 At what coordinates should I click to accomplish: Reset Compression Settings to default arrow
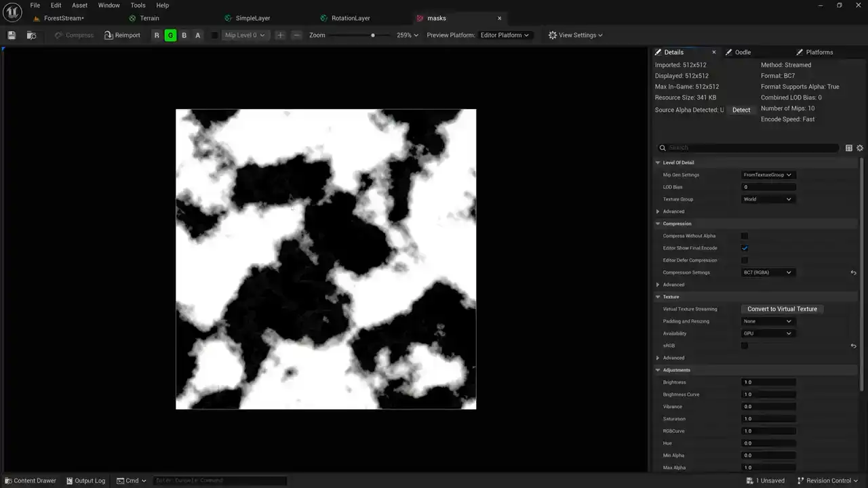853,272
